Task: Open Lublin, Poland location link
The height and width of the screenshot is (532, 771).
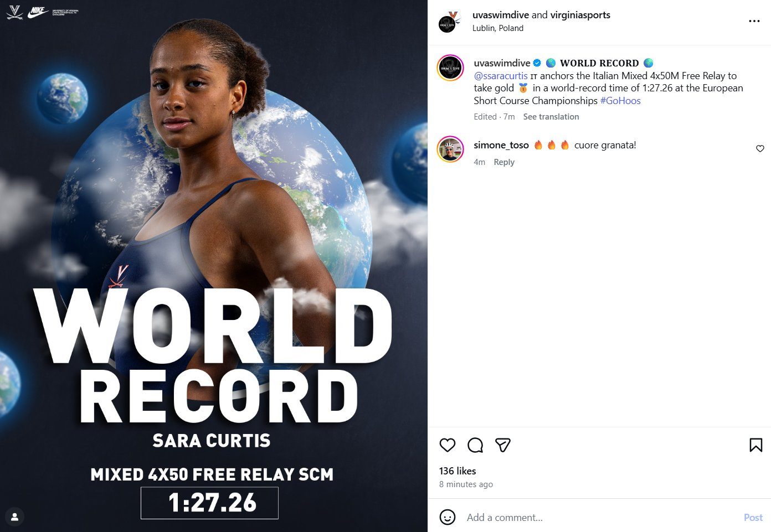Action: (x=498, y=28)
